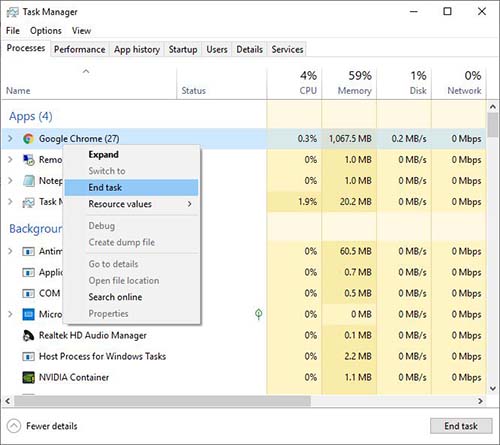Expand the Google Chrome (27) process group
Viewport: 500px width, 445px height.
click(x=10, y=138)
